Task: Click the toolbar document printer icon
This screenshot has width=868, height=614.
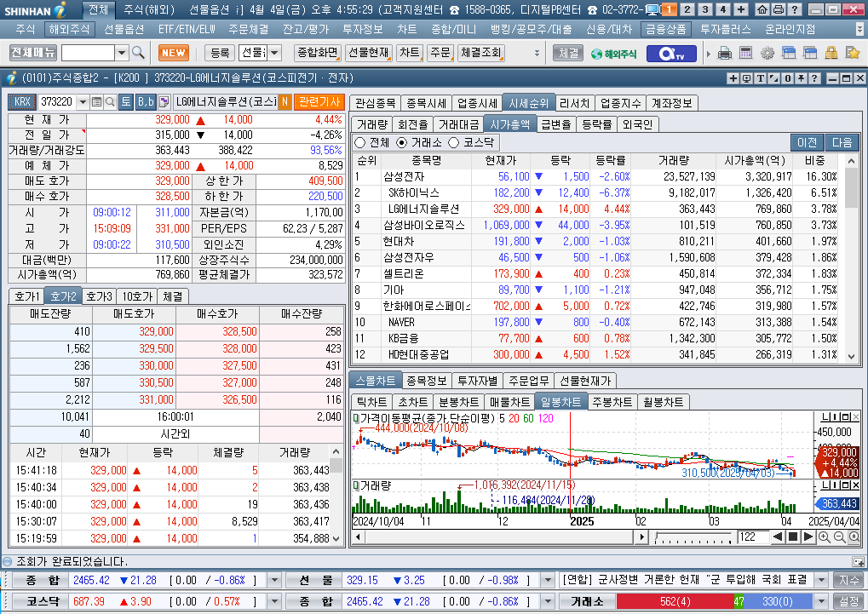Action: pos(725,53)
